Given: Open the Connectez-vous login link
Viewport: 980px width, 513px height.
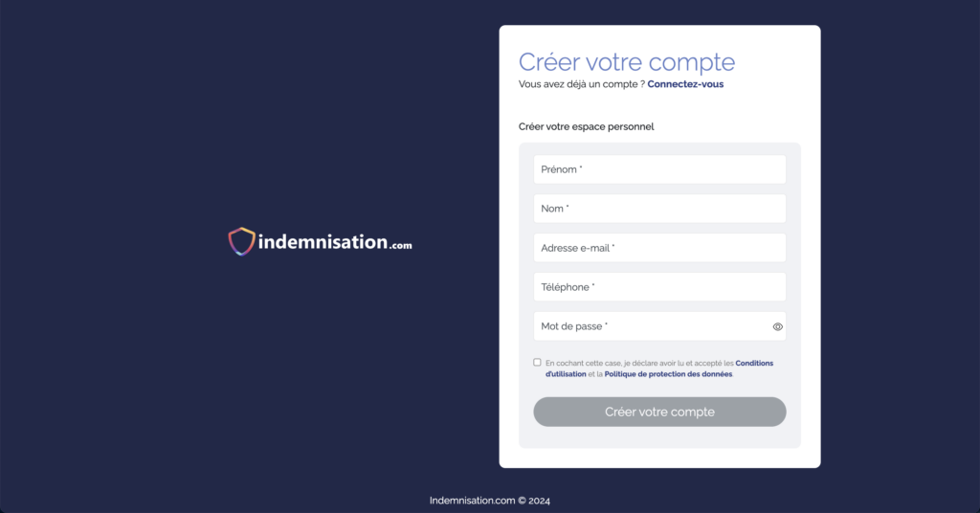Looking at the screenshot, I should pyautogui.click(x=685, y=84).
